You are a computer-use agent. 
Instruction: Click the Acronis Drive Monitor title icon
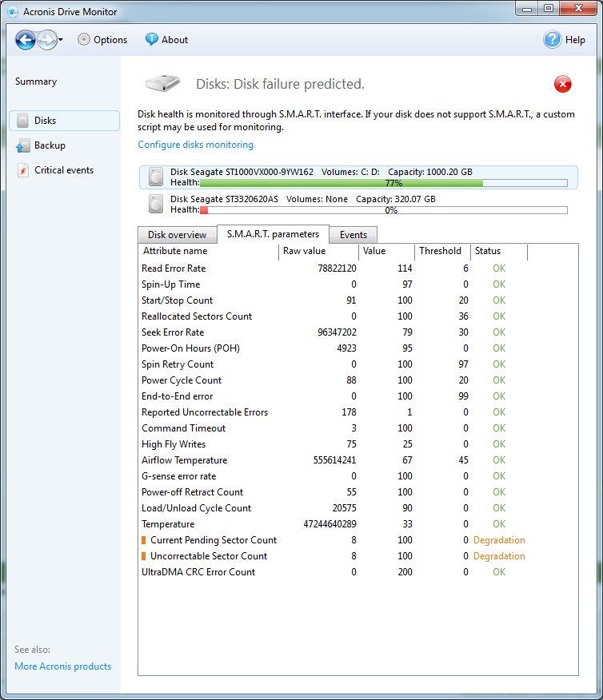[x=13, y=12]
